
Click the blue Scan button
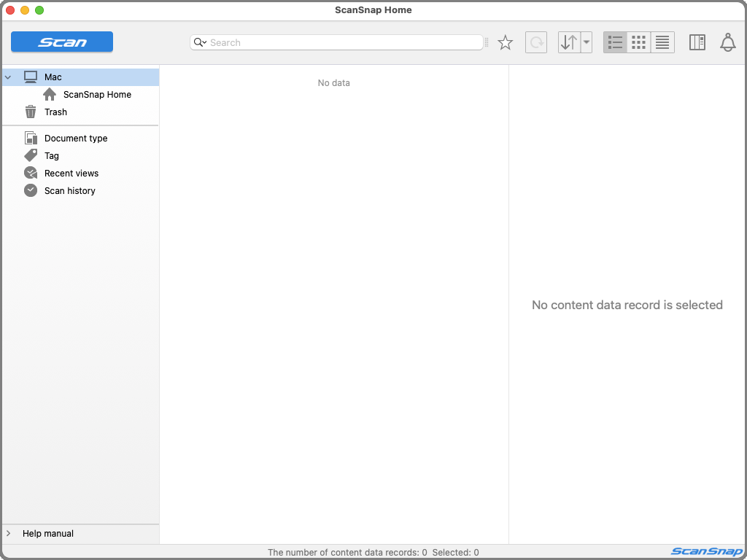(x=62, y=42)
